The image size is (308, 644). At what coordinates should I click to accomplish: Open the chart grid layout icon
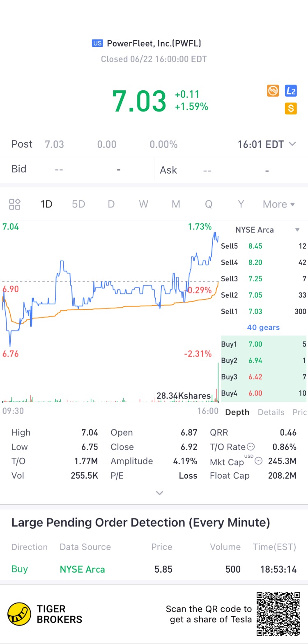15,204
